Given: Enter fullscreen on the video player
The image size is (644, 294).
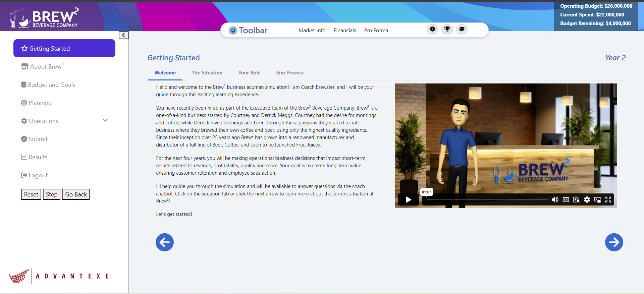Looking at the screenshot, I should [x=608, y=200].
